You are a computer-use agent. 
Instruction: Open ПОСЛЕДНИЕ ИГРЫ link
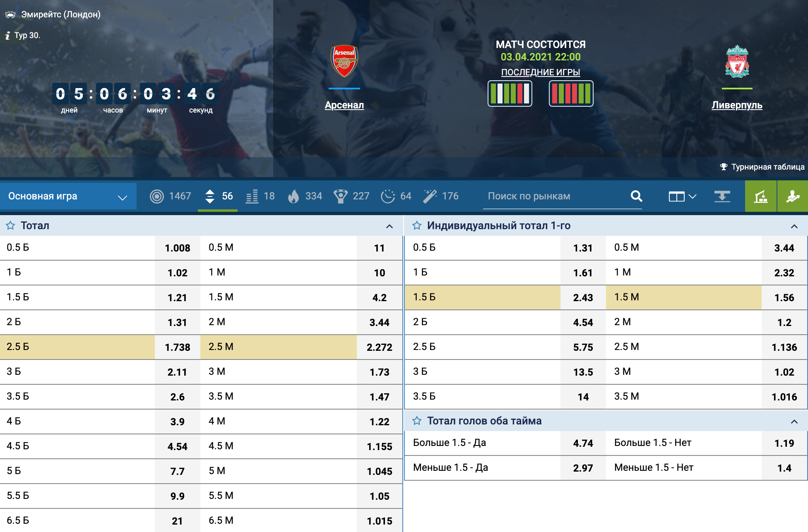click(541, 72)
